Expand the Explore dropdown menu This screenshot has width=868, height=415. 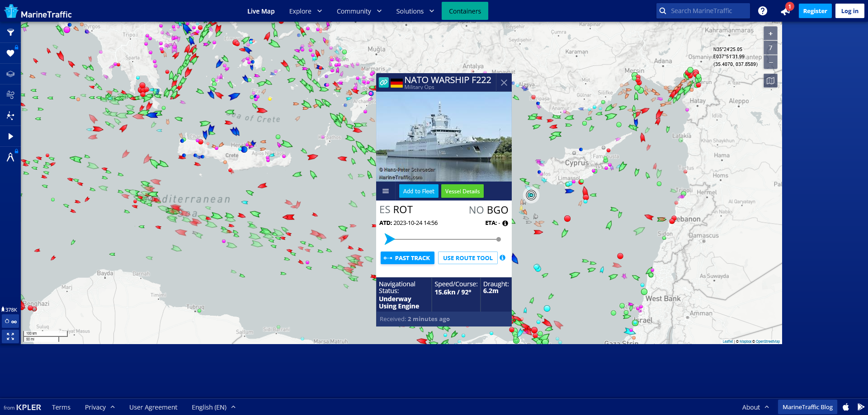coord(305,11)
